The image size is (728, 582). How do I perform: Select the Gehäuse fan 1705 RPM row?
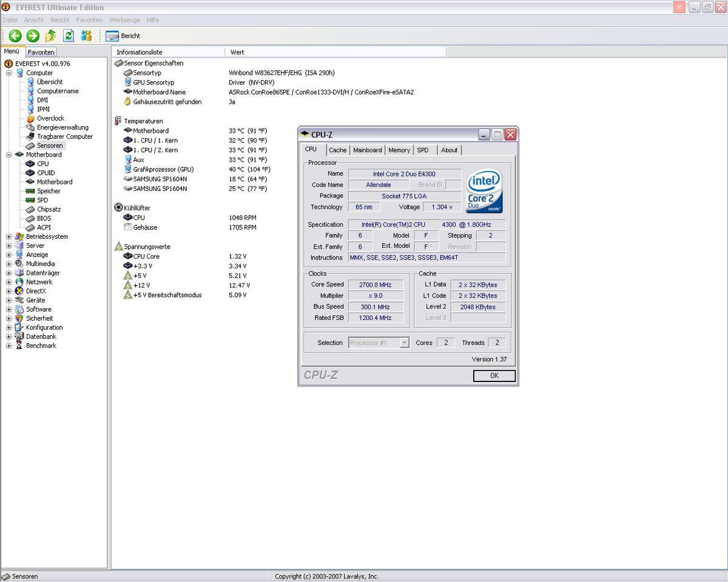point(190,227)
